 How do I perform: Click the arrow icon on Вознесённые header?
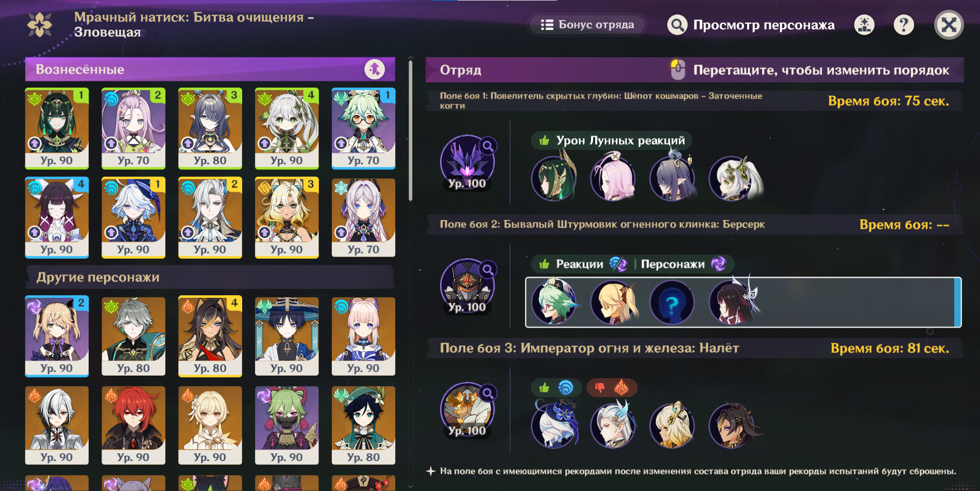click(375, 69)
